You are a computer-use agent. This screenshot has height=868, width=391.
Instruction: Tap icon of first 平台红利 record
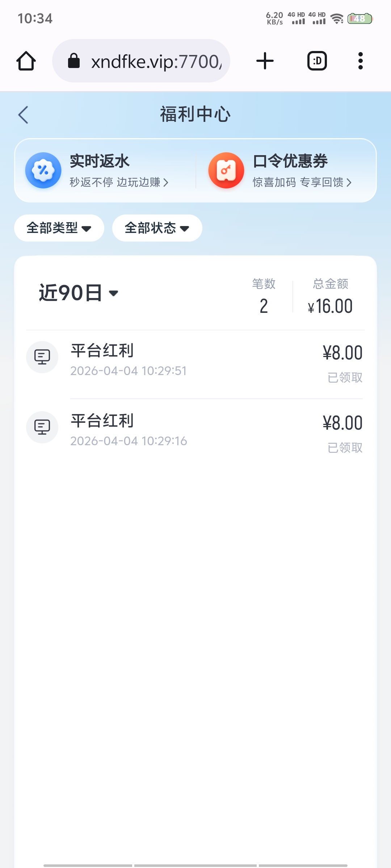coord(42,357)
